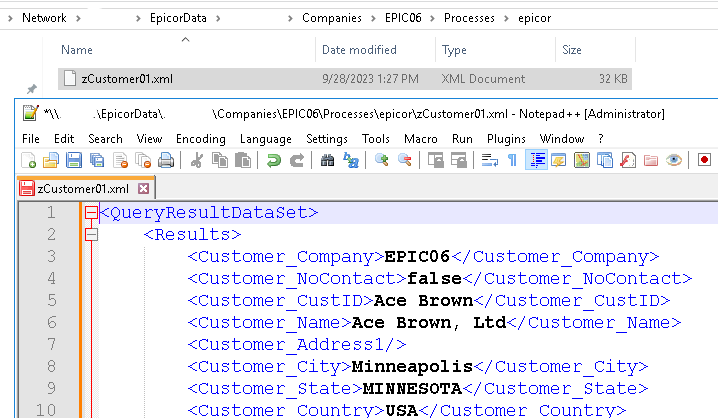Open the View menu
718x418 pixels.
[x=149, y=139]
